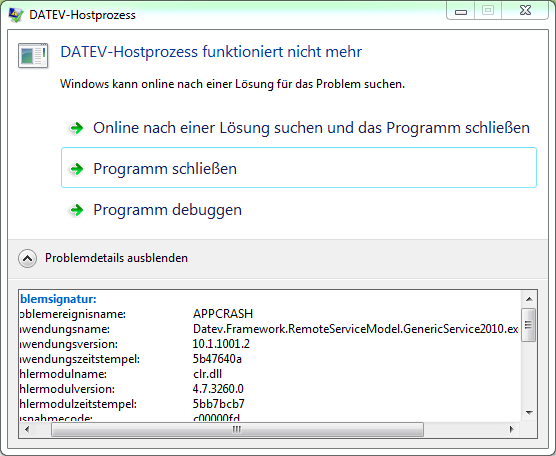Click the blue Problemsignatur heading in details

[58, 299]
